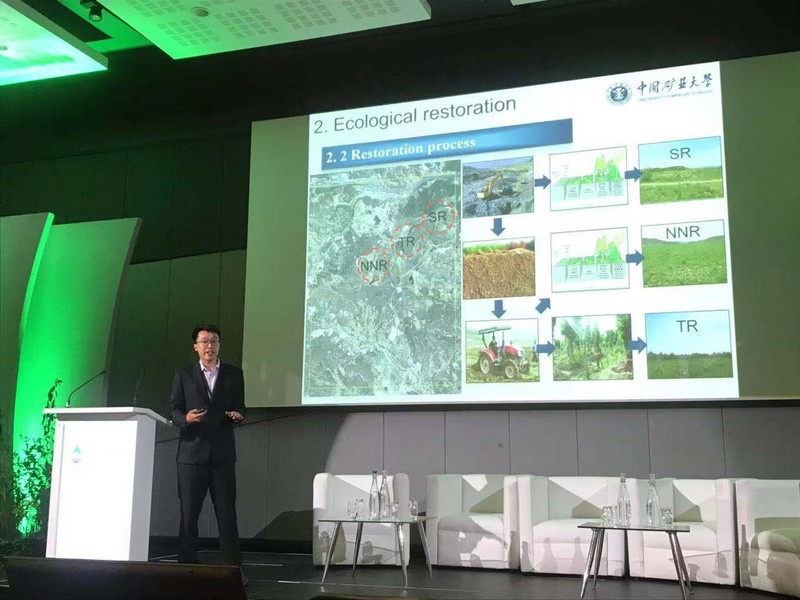Open the TR field result image
Viewport: 800px width, 600px height.
click(x=688, y=345)
